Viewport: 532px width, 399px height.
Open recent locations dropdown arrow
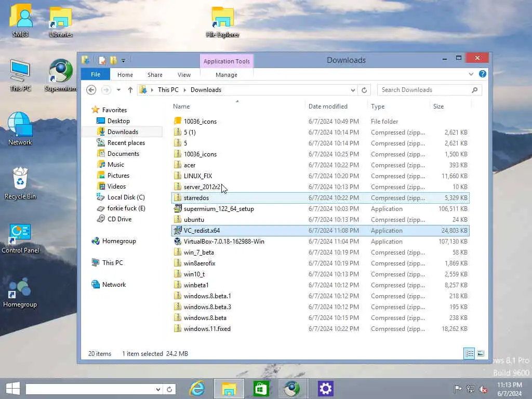(118, 90)
